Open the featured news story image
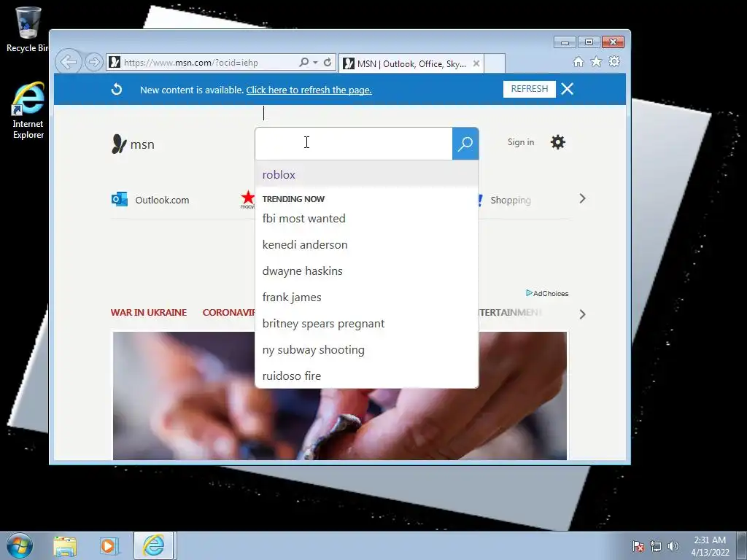 [340, 395]
